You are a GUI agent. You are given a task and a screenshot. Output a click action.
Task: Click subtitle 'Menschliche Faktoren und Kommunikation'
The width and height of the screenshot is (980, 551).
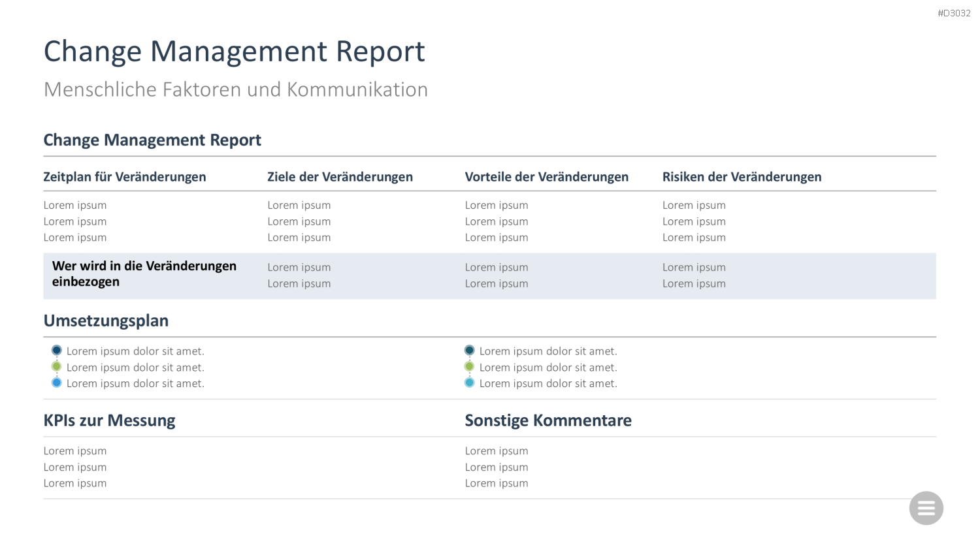coord(236,89)
